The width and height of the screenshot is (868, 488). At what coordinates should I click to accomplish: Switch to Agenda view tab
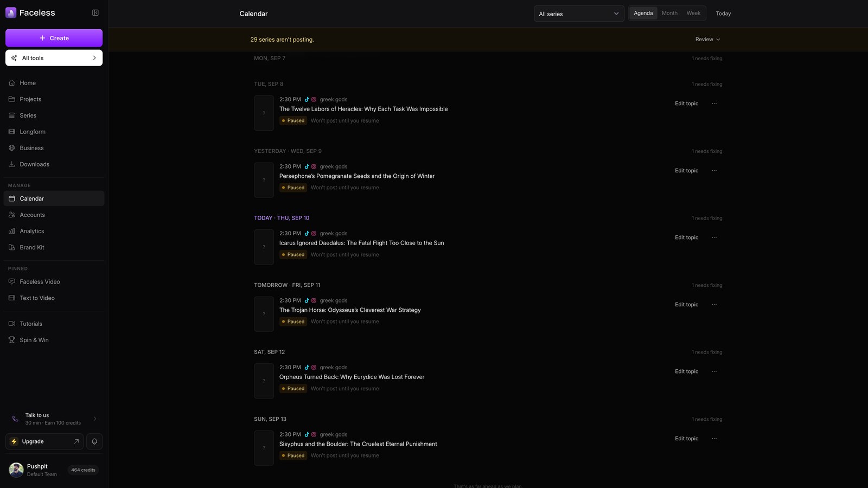[643, 13]
